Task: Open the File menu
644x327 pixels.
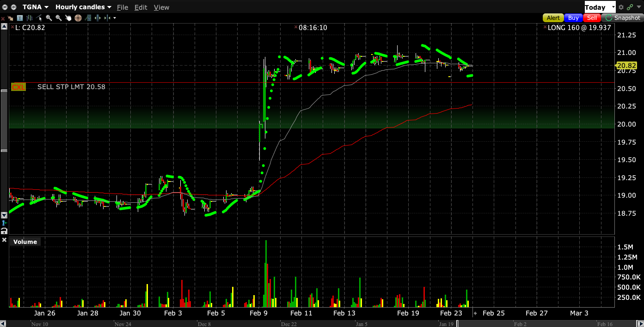Action: (123, 7)
